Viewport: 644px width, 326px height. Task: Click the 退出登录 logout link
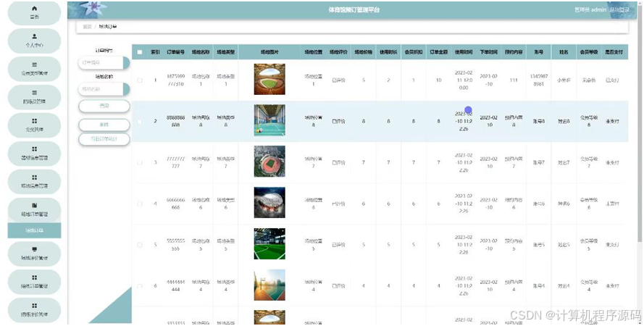pyautogui.click(x=619, y=10)
